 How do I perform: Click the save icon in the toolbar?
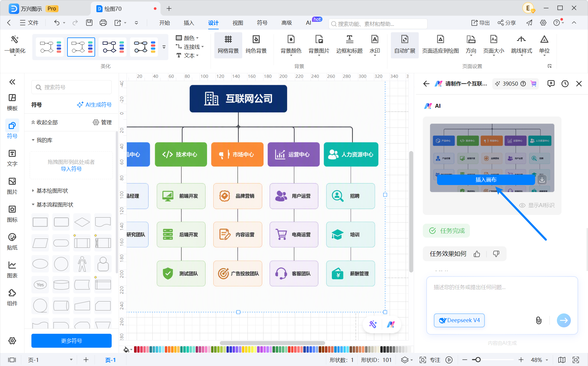pyautogui.click(x=89, y=23)
